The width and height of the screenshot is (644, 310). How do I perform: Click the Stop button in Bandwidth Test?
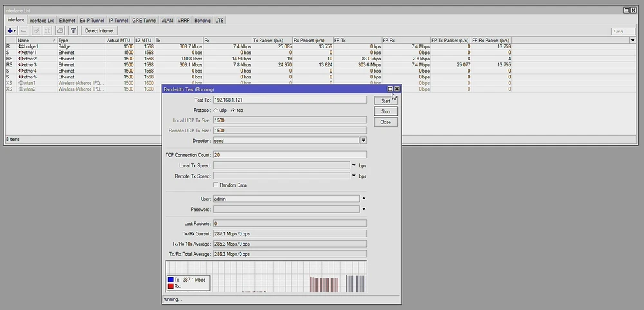[386, 111]
